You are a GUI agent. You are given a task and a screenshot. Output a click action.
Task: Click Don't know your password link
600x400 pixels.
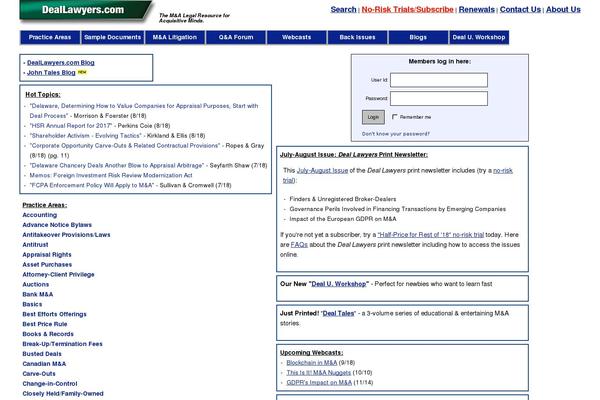point(396,134)
